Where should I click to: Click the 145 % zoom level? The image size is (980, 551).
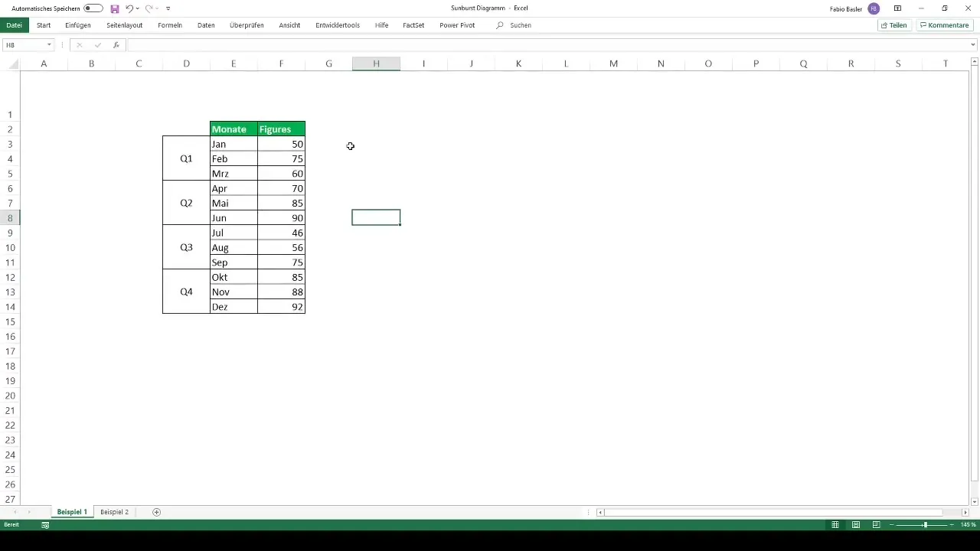(x=969, y=525)
